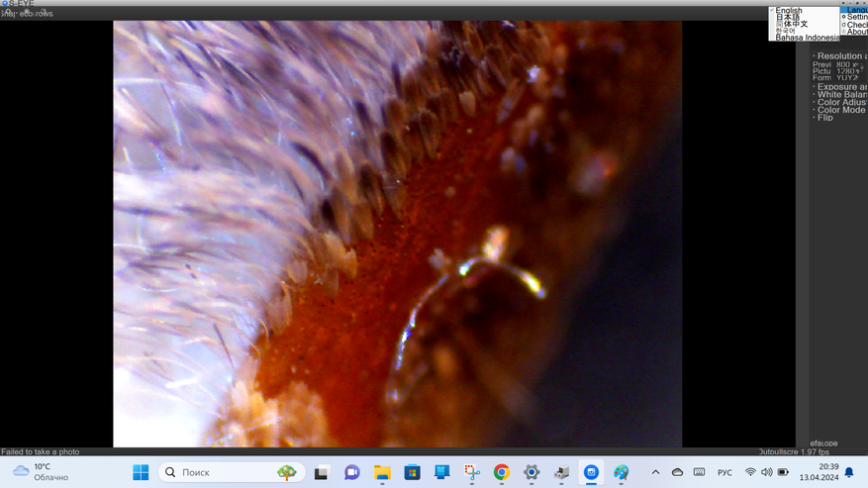Expand the Color Adjust section
This screenshot has height=488, width=868.
pos(839,103)
